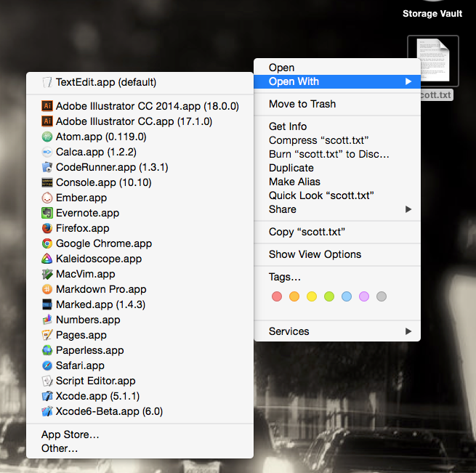Click the Xcode6-Beta icon
The height and width of the screenshot is (473, 476).
pos(47,411)
